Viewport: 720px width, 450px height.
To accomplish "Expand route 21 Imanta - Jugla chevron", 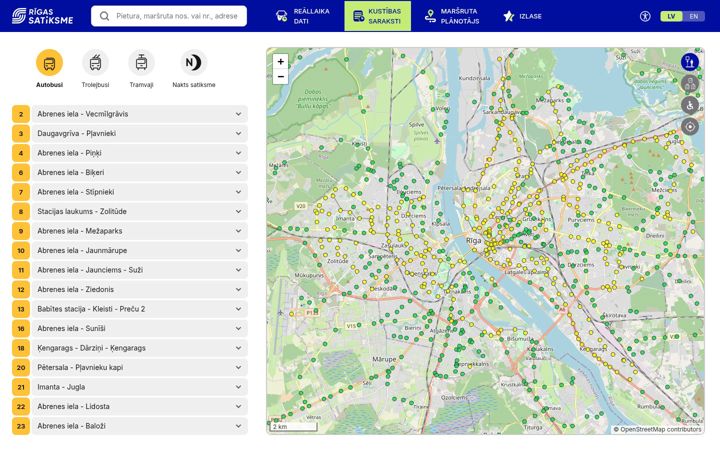I will point(238,387).
